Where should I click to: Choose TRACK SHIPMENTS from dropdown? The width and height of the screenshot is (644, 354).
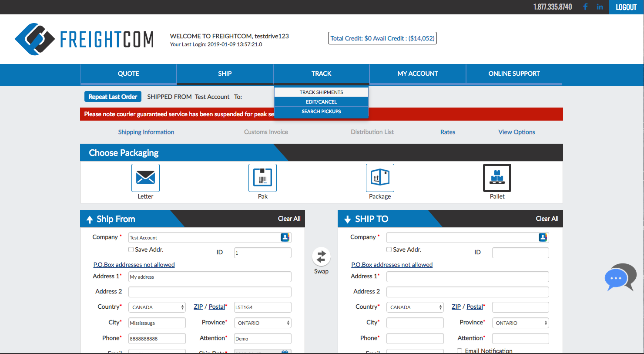[321, 92]
